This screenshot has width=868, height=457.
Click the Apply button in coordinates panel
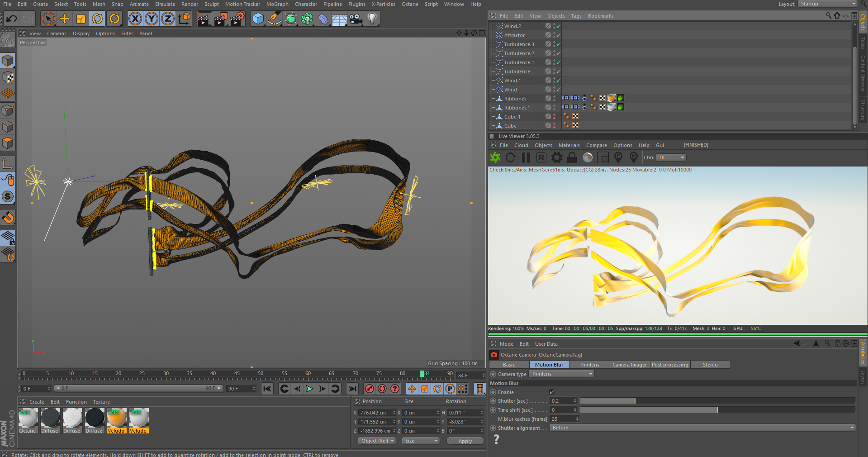click(465, 441)
